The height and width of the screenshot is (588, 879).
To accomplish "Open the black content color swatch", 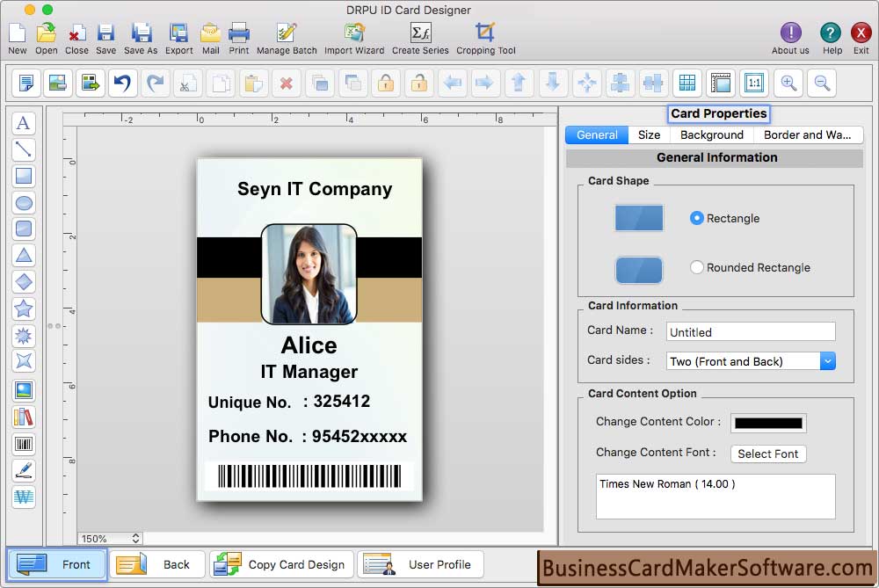I will 768,424.
